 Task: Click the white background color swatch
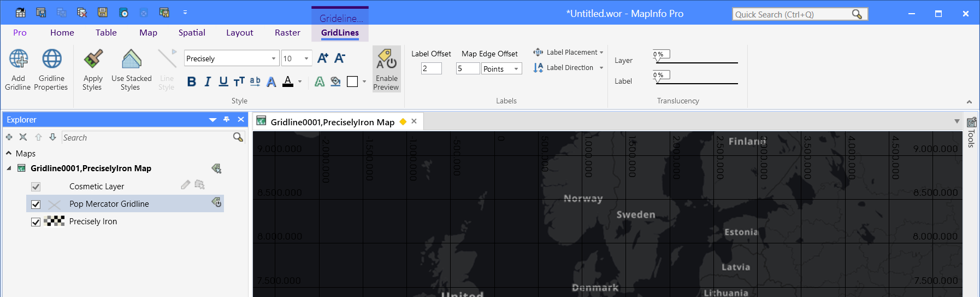coord(352,81)
